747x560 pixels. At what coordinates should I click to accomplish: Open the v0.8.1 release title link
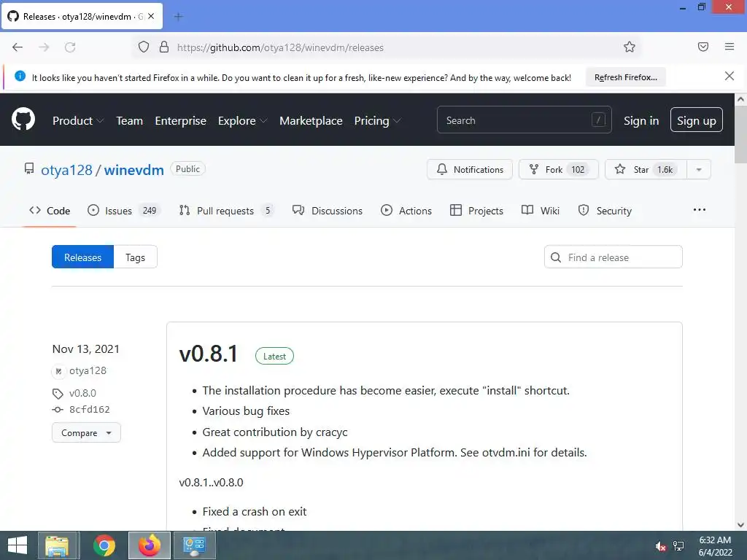pos(208,354)
